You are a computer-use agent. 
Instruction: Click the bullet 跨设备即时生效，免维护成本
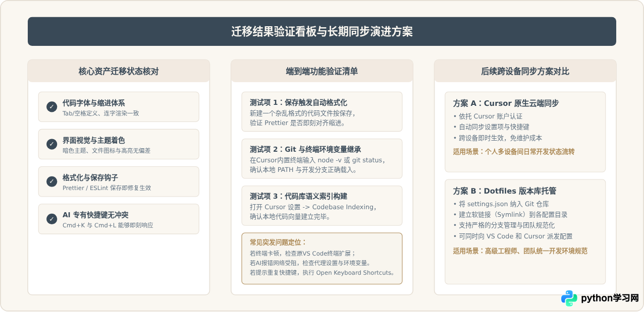pos(498,138)
